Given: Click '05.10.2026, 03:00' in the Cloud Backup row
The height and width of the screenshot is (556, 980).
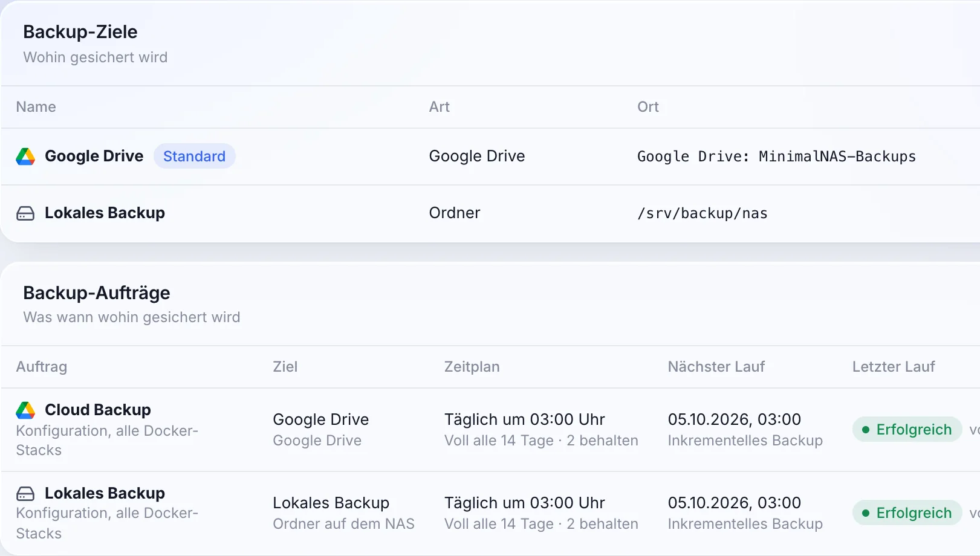Looking at the screenshot, I should point(735,419).
